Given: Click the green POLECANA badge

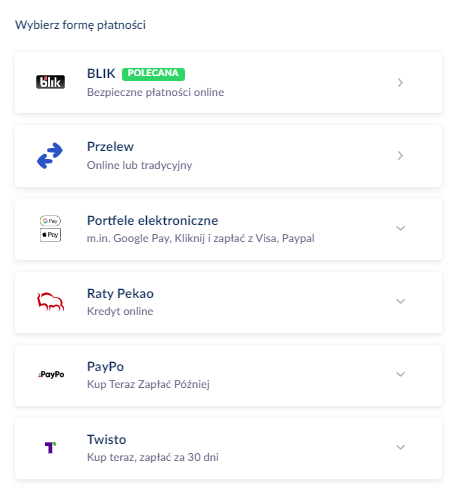Looking at the screenshot, I should (x=153, y=74).
